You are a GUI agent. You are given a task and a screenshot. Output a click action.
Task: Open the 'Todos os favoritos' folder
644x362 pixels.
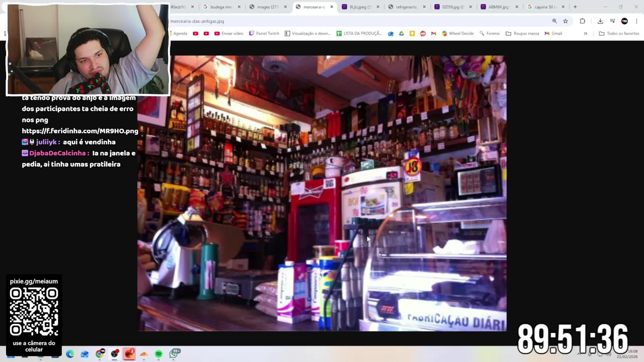click(619, 34)
